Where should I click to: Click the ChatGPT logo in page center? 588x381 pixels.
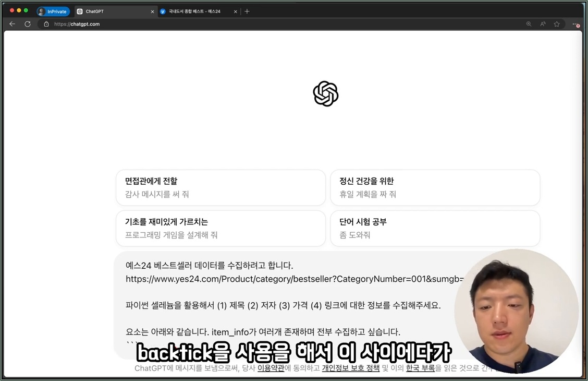coord(325,94)
